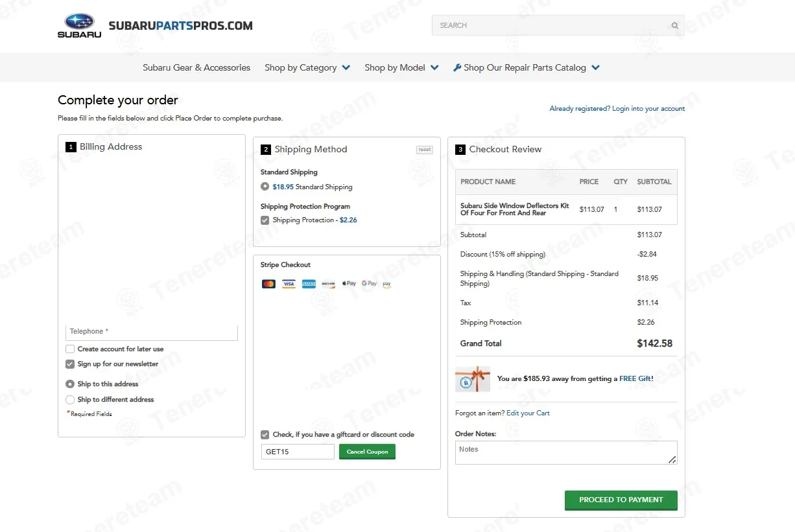Focus the Order Notes textarea

(566, 453)
